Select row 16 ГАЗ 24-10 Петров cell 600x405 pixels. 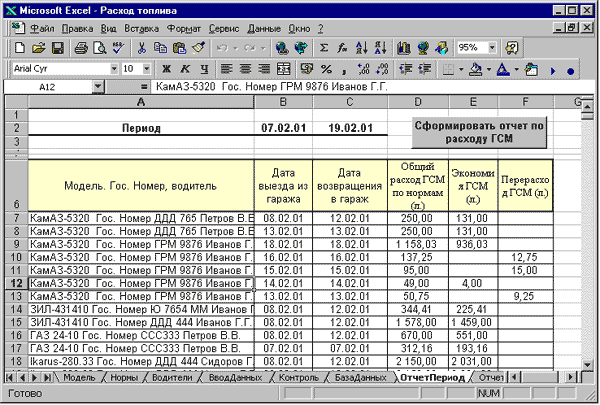[x=141, y=335]
